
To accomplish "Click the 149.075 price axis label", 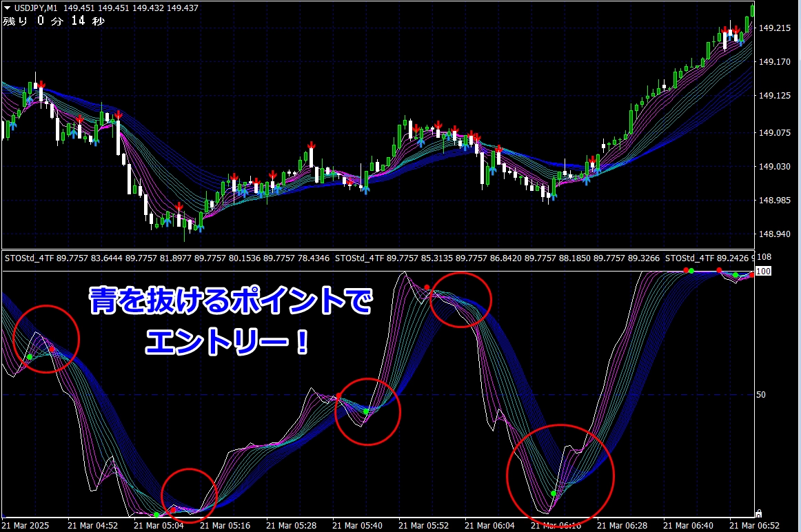I will click(x=774, y=133).
